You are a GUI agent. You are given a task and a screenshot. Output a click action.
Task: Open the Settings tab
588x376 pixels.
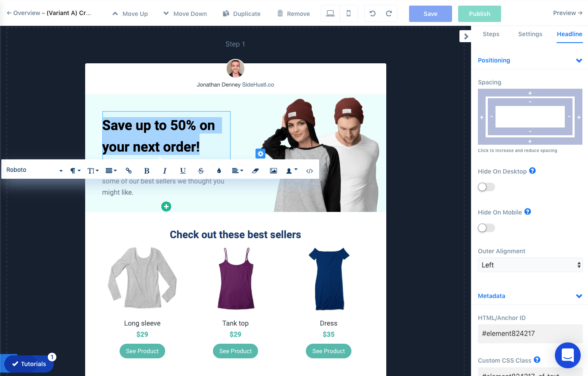pyautogui.click(x=530, y=34)
